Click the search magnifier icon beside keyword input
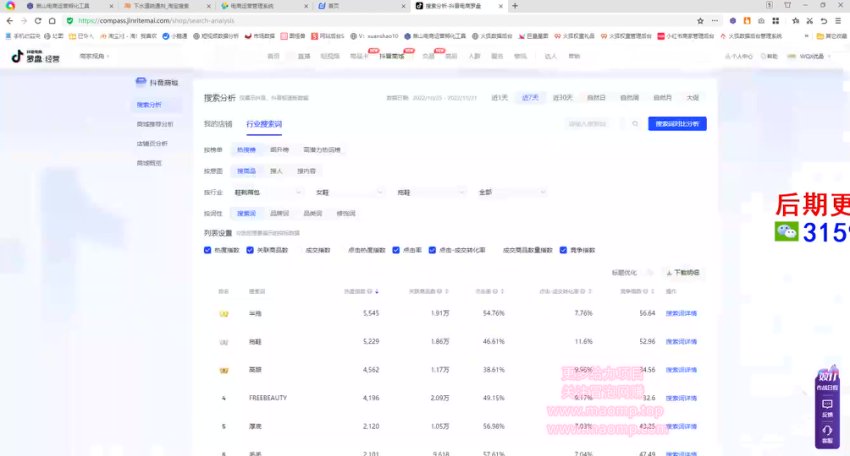 click(634, 124)
